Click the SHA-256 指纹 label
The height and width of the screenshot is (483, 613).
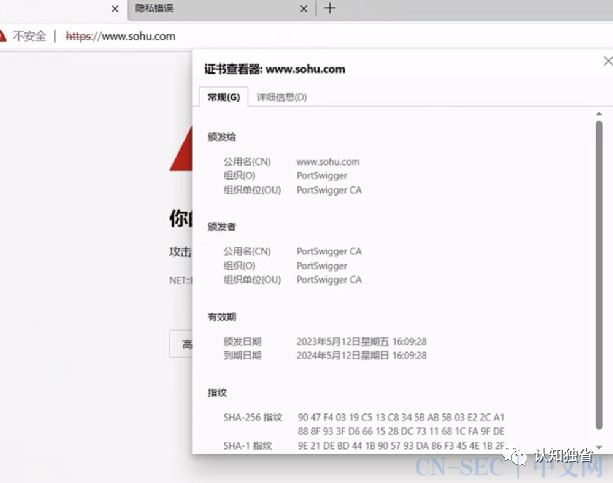point(253,417)
